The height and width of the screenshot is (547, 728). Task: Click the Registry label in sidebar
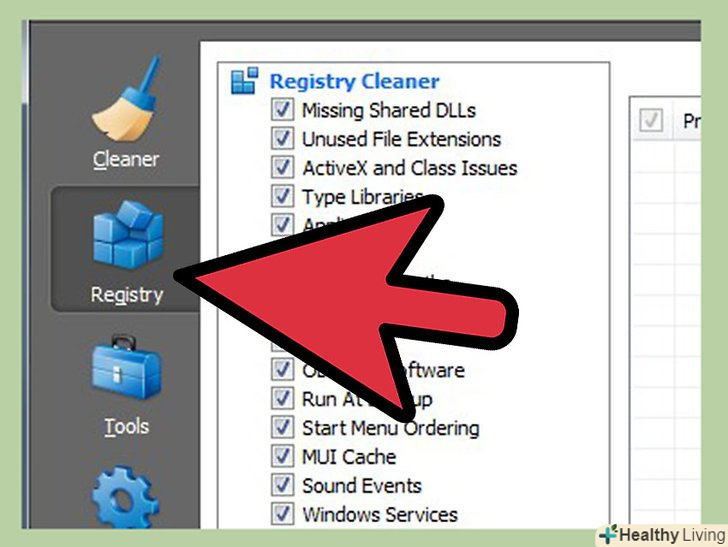[127, 295]
